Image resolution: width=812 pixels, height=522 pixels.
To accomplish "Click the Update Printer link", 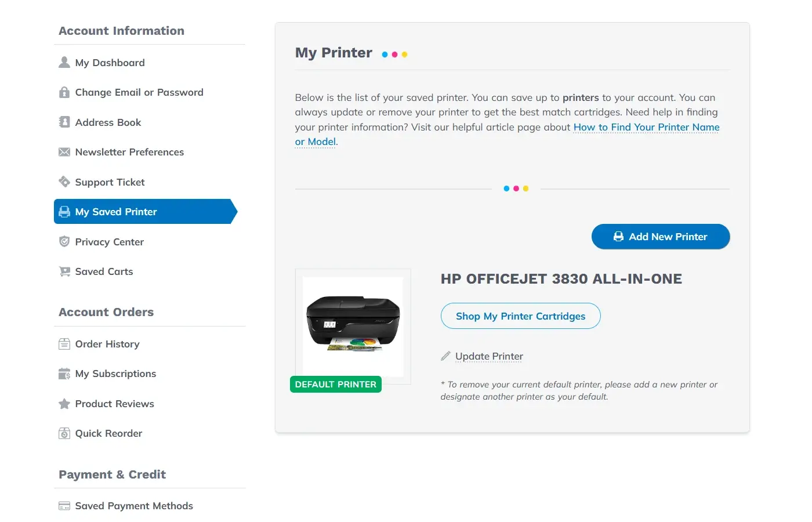I will [x=489, y=356].
